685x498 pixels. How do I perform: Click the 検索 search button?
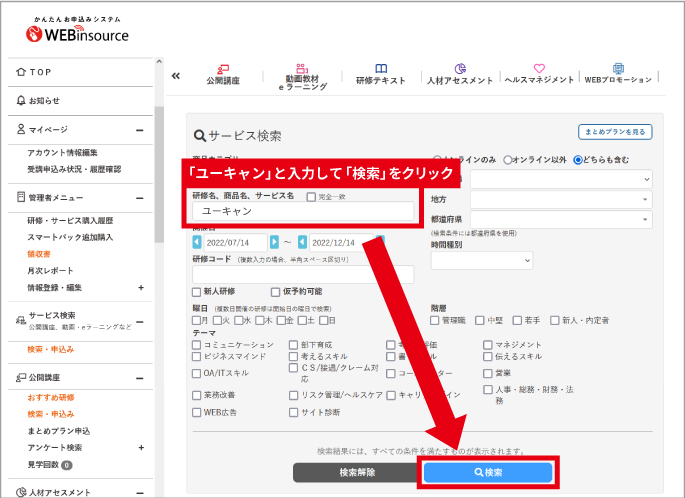click(488, 472)
